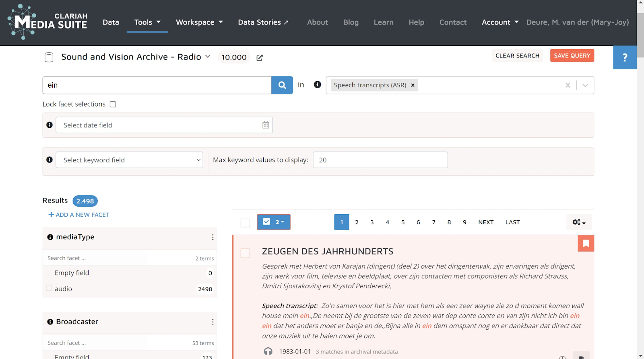
Task: Click the bookmark icon on Zeugen des Jahrhunderts
Action: point(586,243)
